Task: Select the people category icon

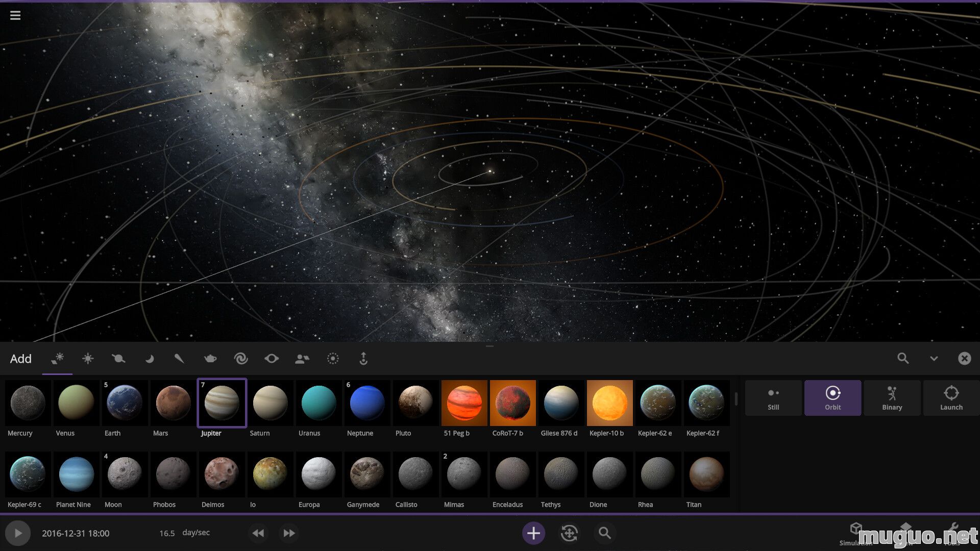Action: (x=302, y=359)
